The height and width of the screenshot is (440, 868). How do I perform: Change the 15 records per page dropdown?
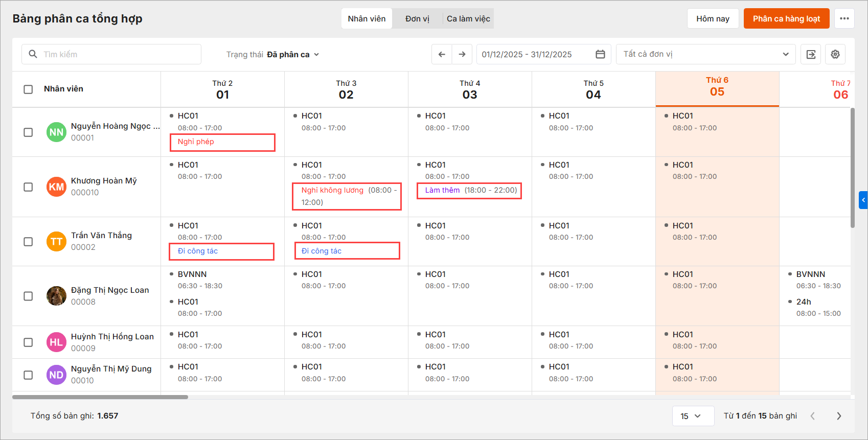[x=693, y=416]
